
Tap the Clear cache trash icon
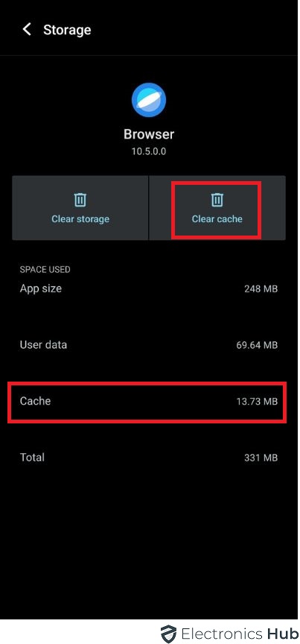[x=217, y=200]
